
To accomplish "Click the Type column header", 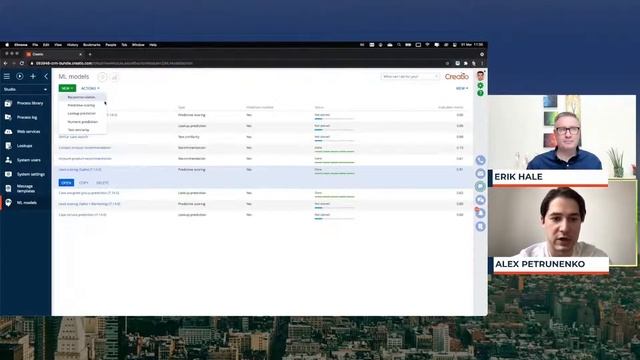I will (x=182, y=107).
